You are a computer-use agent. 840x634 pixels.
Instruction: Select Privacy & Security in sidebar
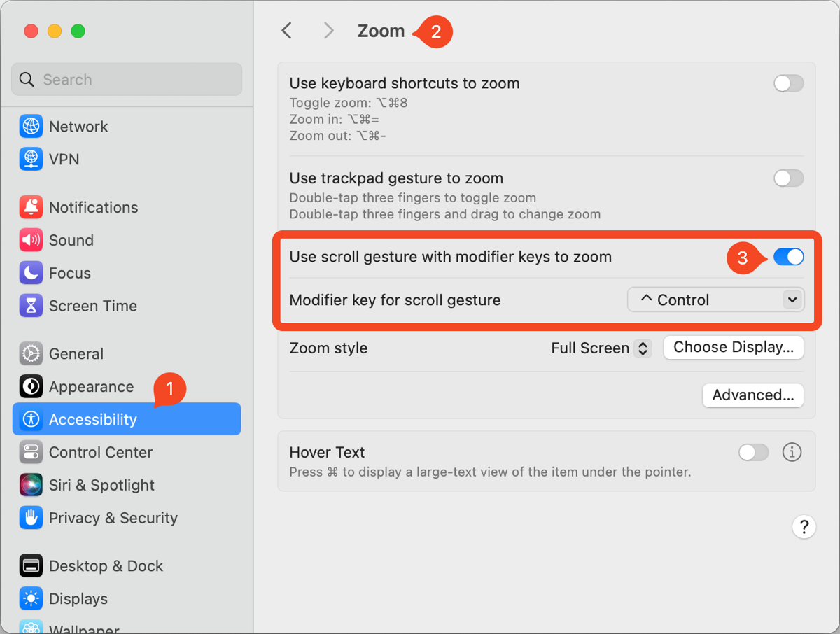[x=113, y=518]
